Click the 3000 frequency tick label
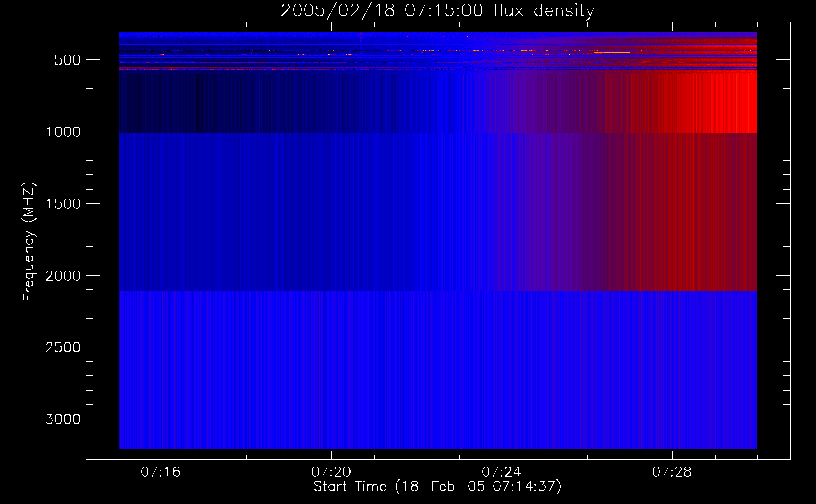Image resolution: width=816 pixels, height=504 pixels. click(63, 420)
